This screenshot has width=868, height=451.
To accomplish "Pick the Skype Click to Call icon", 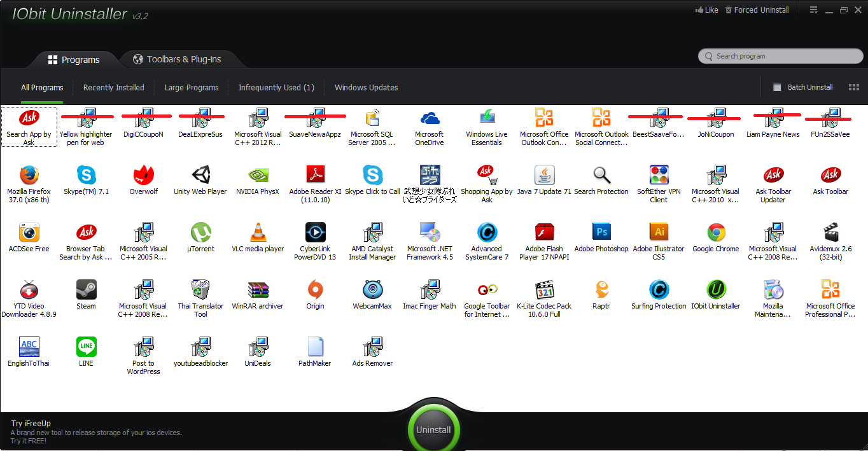I will [372, 175].
